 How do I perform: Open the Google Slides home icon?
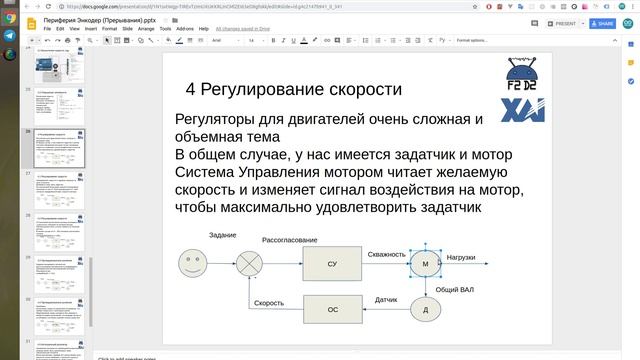point(32,24)
